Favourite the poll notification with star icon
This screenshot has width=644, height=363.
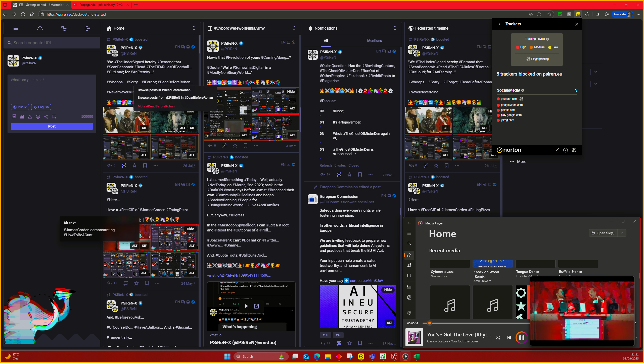349,174
